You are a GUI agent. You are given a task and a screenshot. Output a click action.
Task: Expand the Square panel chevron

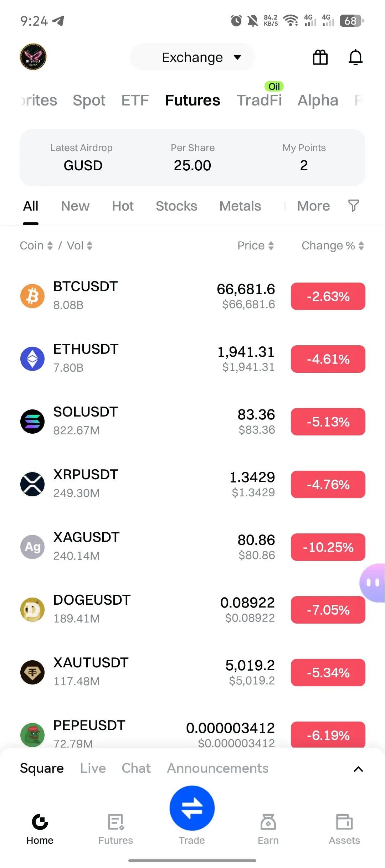358,769
